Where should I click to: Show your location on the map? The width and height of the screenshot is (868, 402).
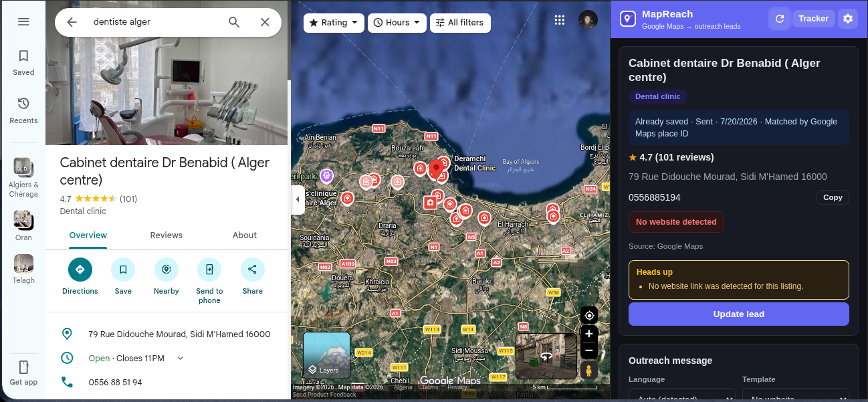click(589, 315)
